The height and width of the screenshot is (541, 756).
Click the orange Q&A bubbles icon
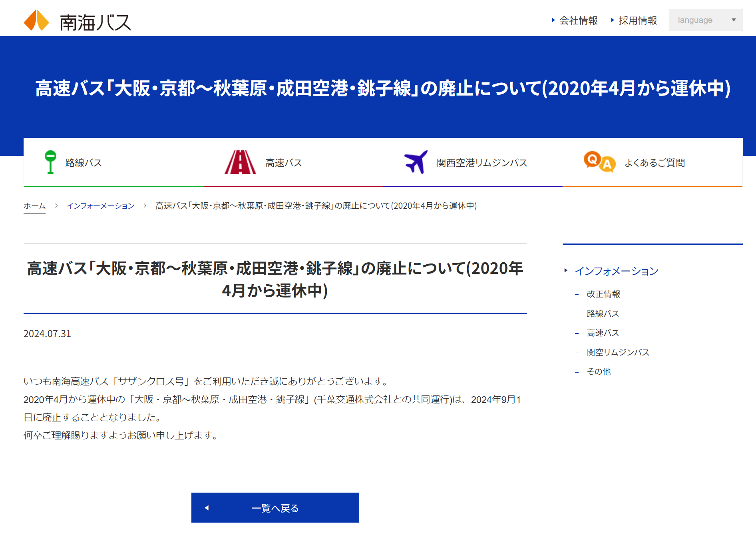(599, 162)
